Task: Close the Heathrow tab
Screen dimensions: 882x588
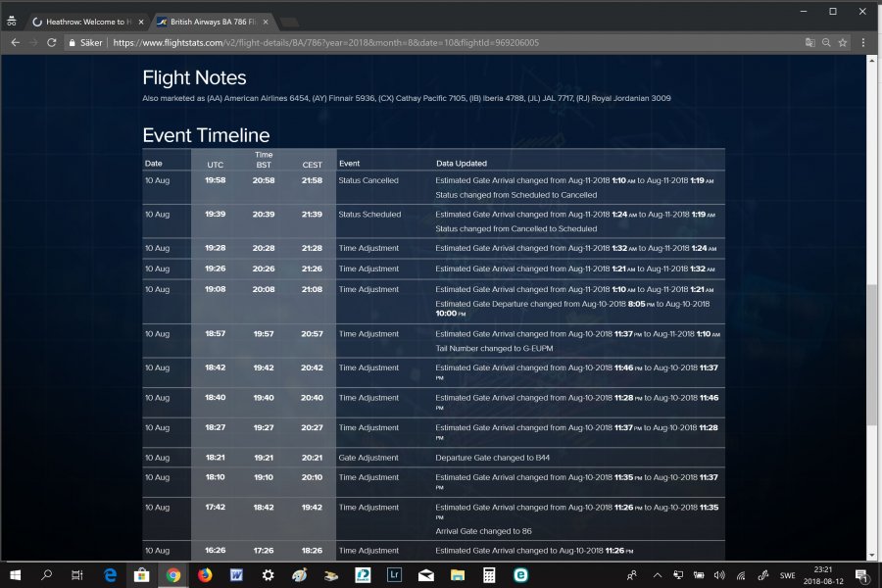Action: coord(140,21)
